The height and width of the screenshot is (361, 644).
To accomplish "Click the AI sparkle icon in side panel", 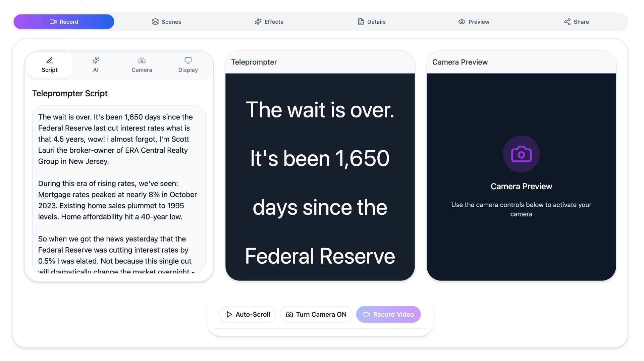I will tap(96, 60).
